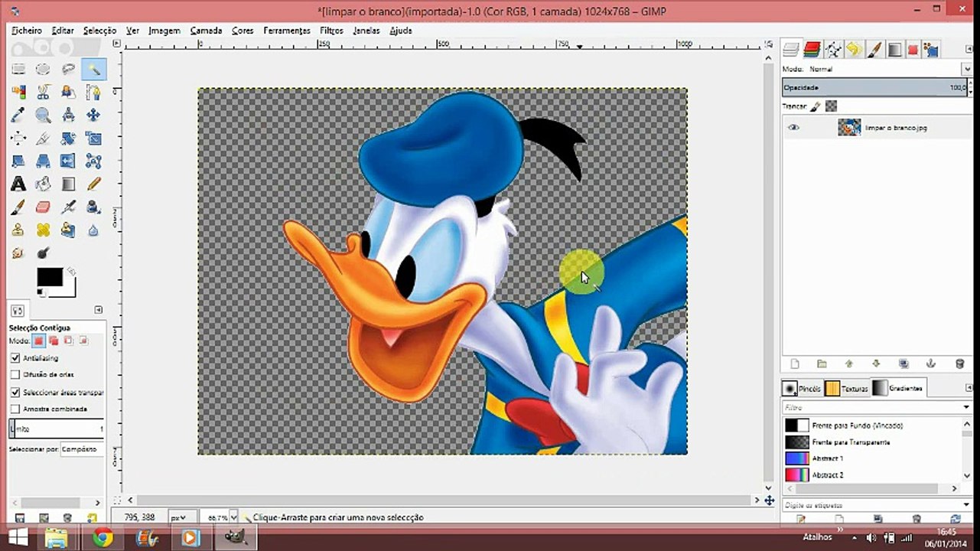Open the Filtros menu
The height and width of the screenshot is (551, 980).
pyautogui.click(x=331, y=31)
